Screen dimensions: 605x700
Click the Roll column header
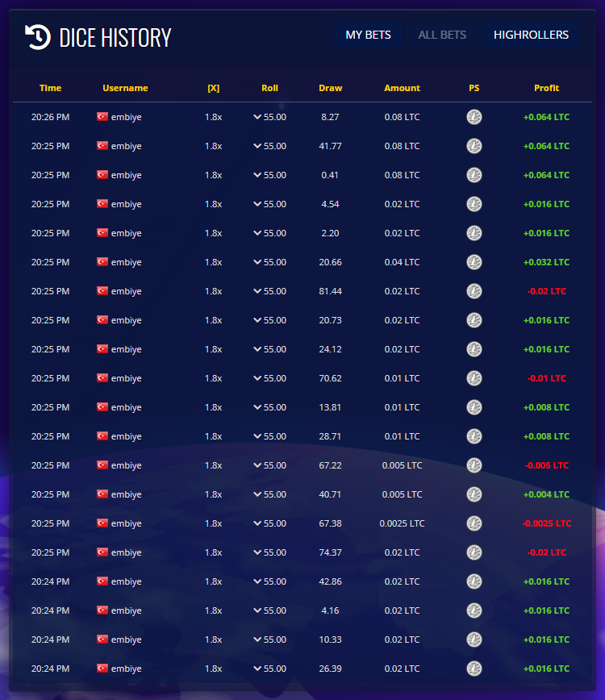[x=269, y=88]
